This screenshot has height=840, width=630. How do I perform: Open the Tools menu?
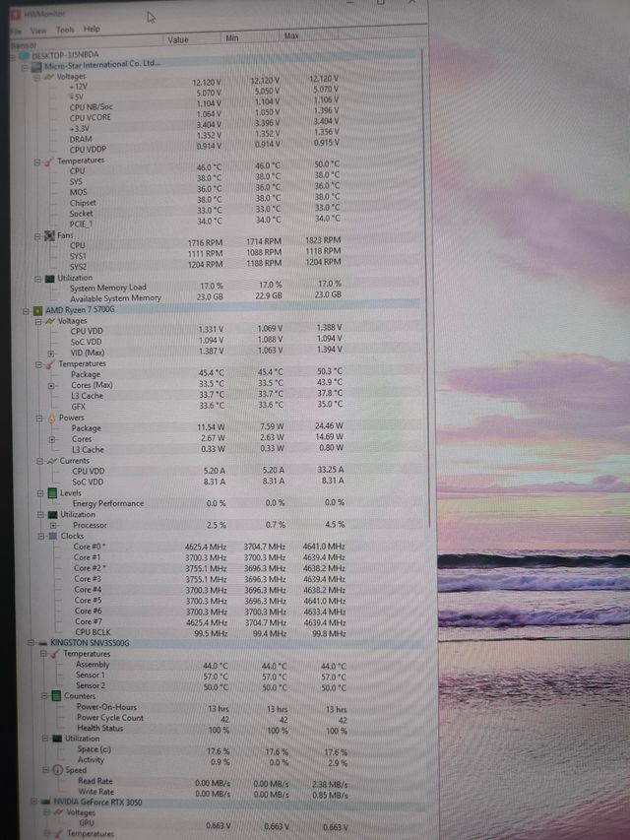65,30
